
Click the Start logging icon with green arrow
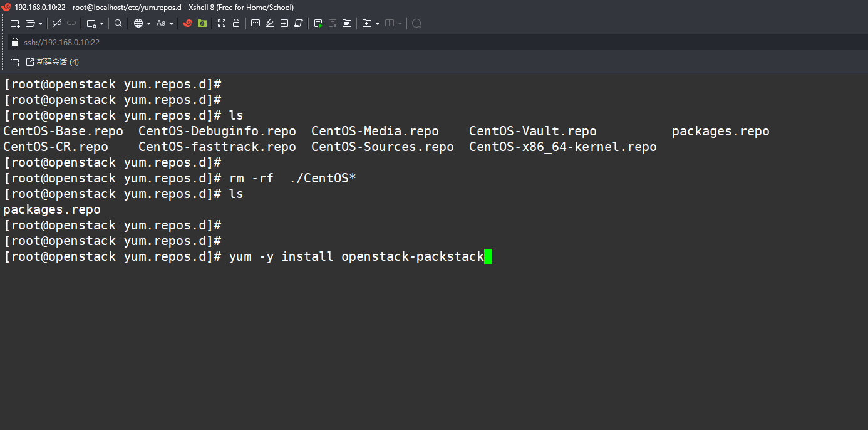[x=318, y=23]
